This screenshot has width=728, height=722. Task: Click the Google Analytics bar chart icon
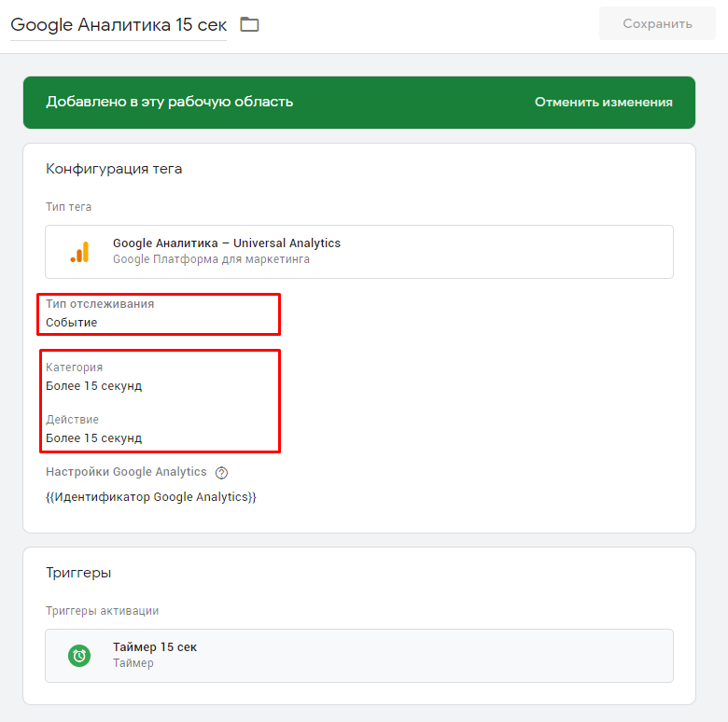[x=80, y=252]
